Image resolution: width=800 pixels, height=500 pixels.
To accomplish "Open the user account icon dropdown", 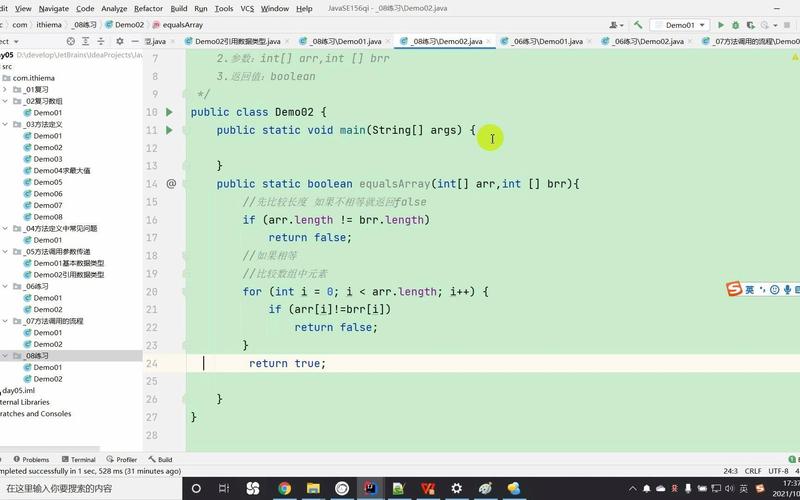I will (616, 24).
